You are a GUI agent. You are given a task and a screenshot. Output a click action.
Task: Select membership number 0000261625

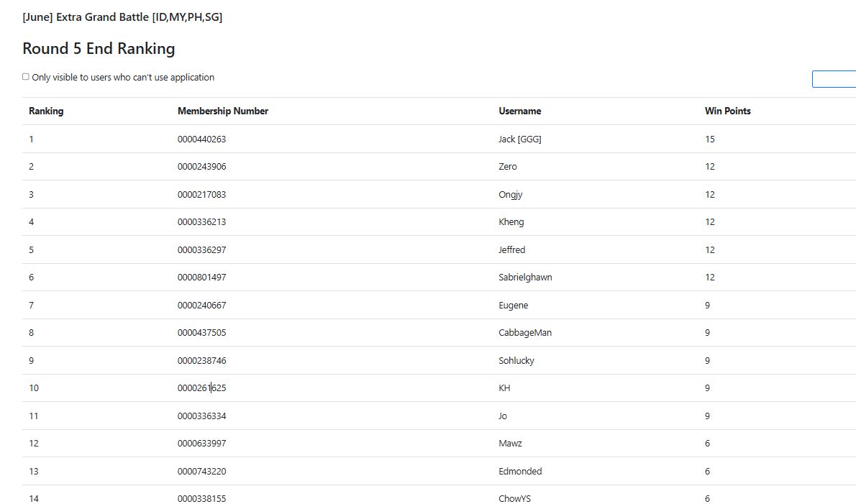coord(201,388)
